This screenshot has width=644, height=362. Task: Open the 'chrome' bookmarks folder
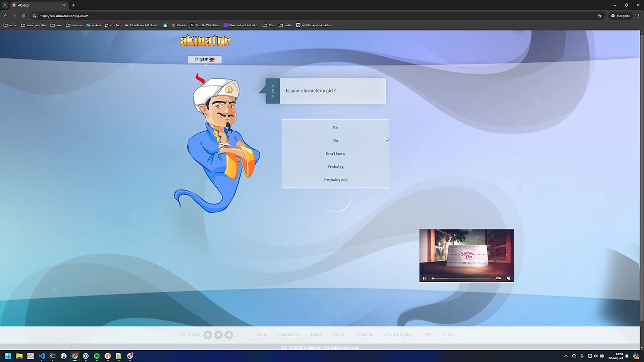(x=74, y=25)
